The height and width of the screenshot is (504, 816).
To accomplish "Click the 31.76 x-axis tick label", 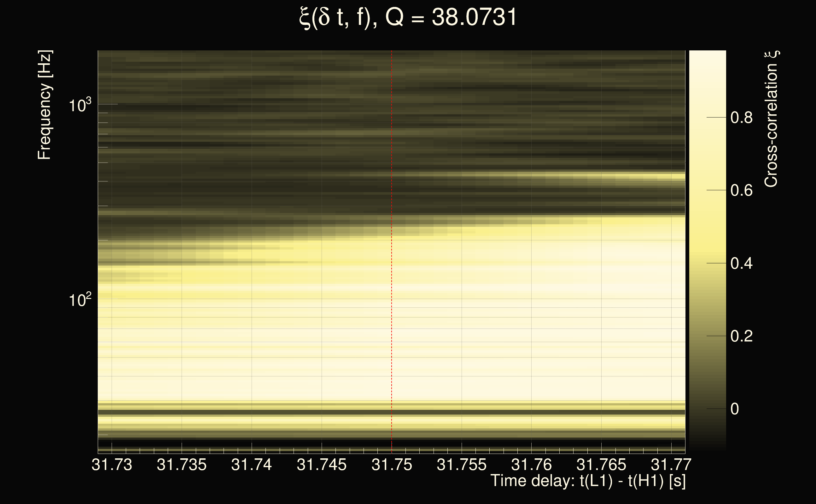I will (531, 465).
